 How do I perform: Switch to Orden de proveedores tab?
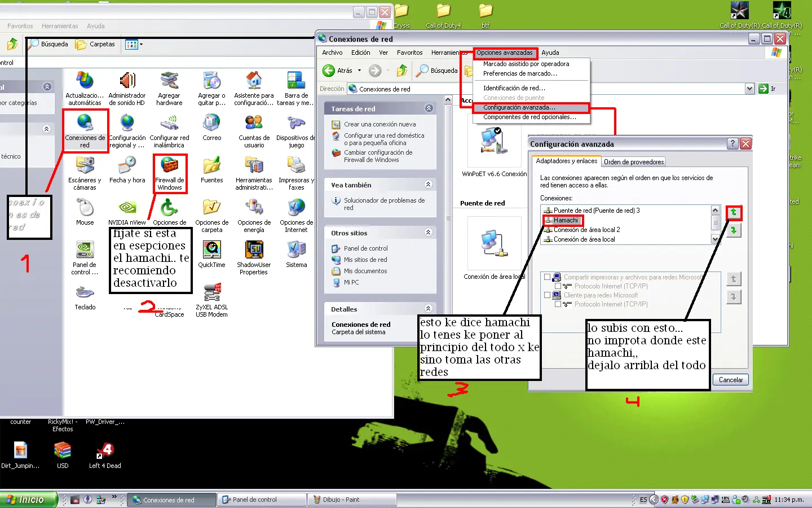point(634,162)
